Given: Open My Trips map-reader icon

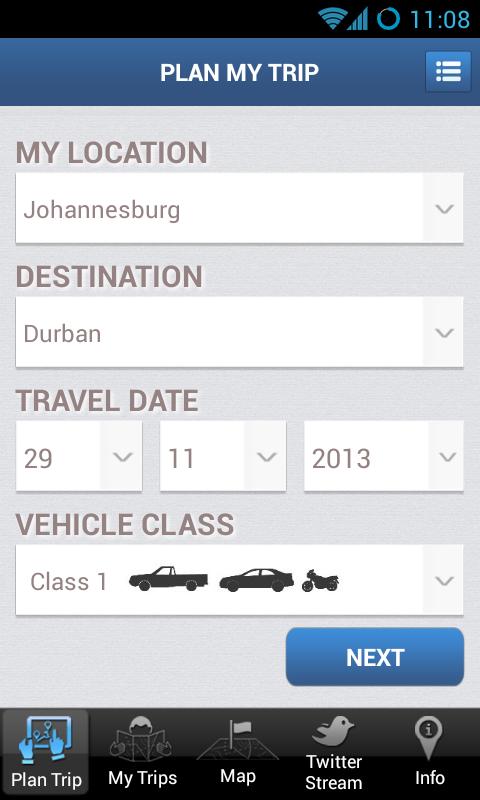Looking at the screenshot, I should [x=141, y=739].
